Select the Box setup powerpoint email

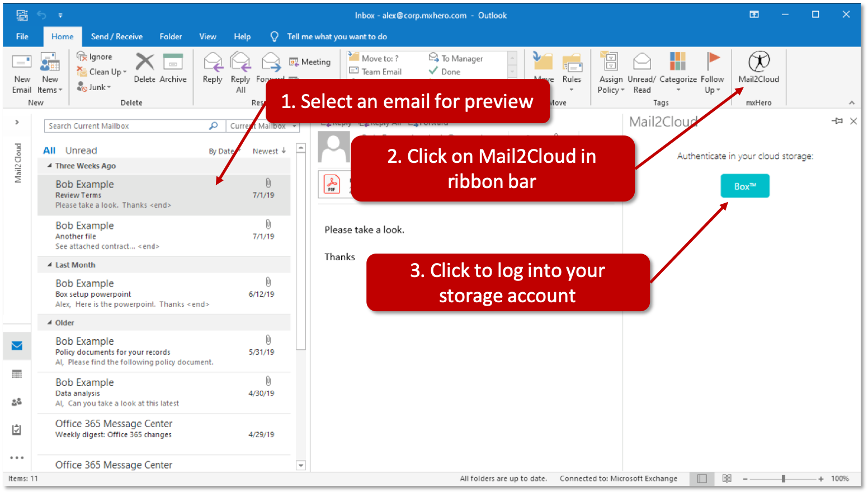click(164, 293)
